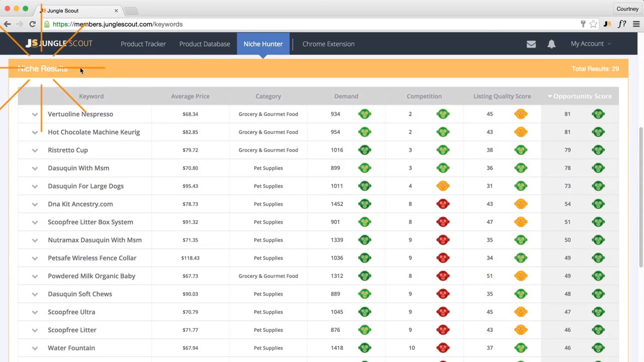
Task: Open the browser hamburger menu
Action: [636, 24]
